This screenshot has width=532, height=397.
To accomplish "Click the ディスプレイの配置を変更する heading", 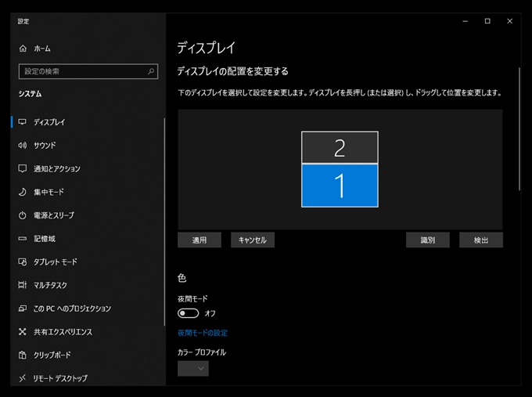I will (233, 71).
